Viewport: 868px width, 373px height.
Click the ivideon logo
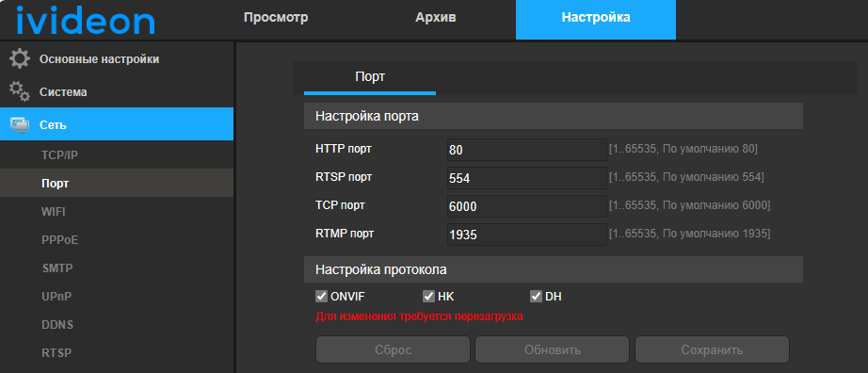tap(86, 20)
